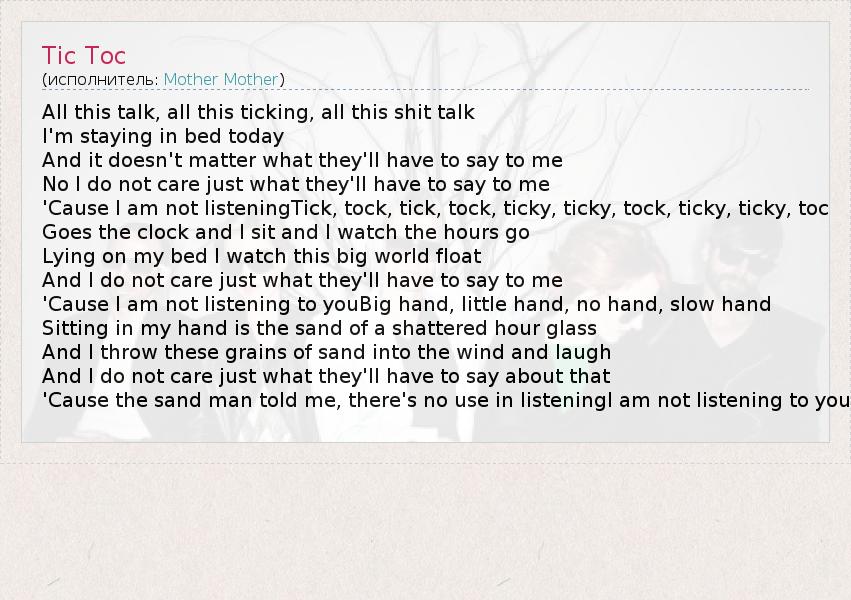
Task: Click the line "And it doesn't matter what they'll"
Action: tap(302, 160)
